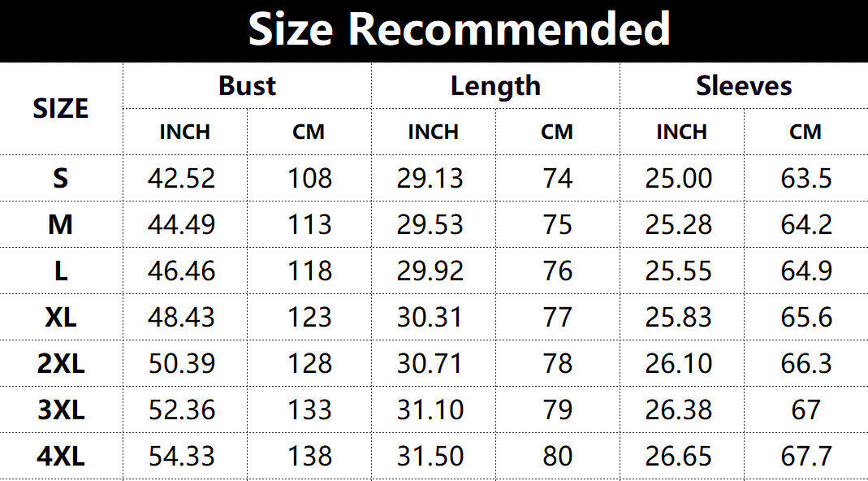
Task: Select bust cm value 123
Action: [310, 317]
